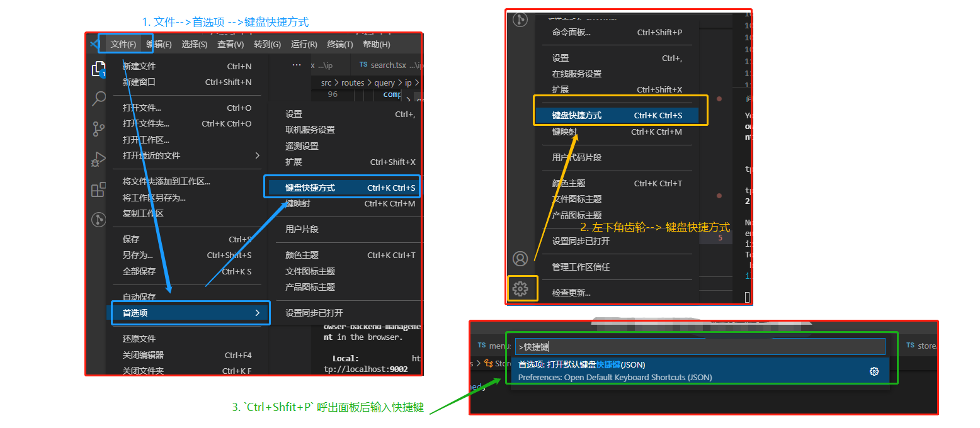
Task: Select 键盘快捷方式 in the gear menu
Action: 617,115
